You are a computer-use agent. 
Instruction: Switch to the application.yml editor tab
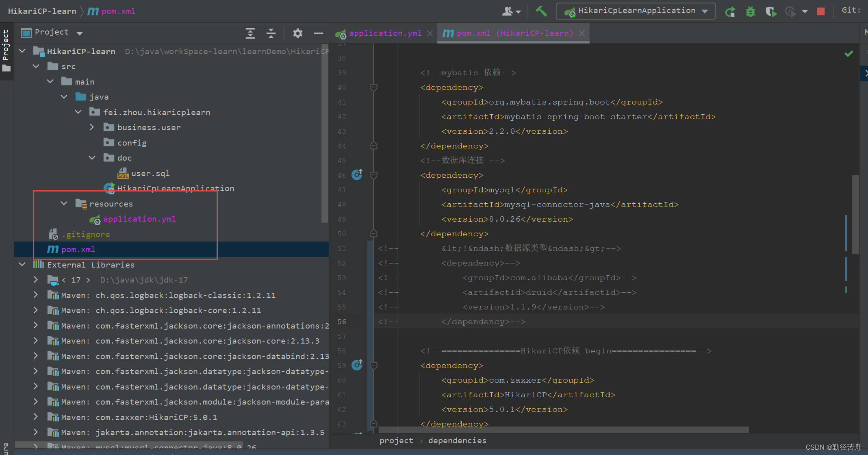(x=384, y=33)
